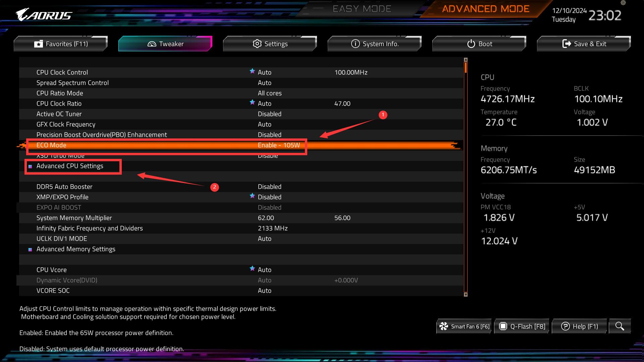Screen dimensions: 644x362
Task: Toggle Active OC Tuner Disabled value
Action: pos(269,114)
